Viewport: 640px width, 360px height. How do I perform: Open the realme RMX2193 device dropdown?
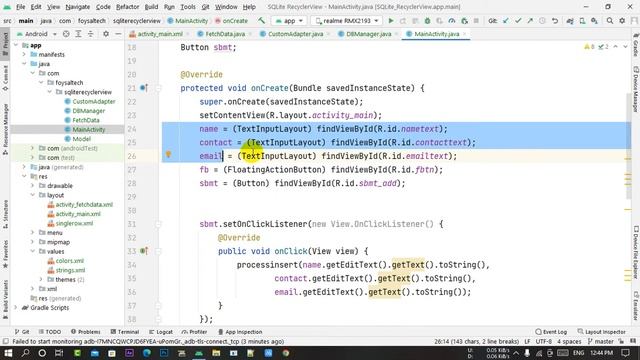click(x=347, y=20)
